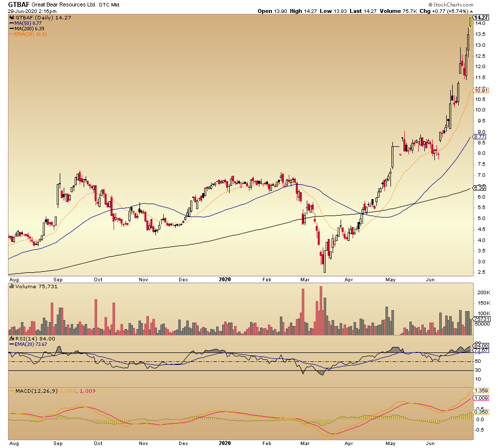The image size is (498, 448).
Task: Click the blue line marker for MA(50)
Action: (x=12, y=23)
